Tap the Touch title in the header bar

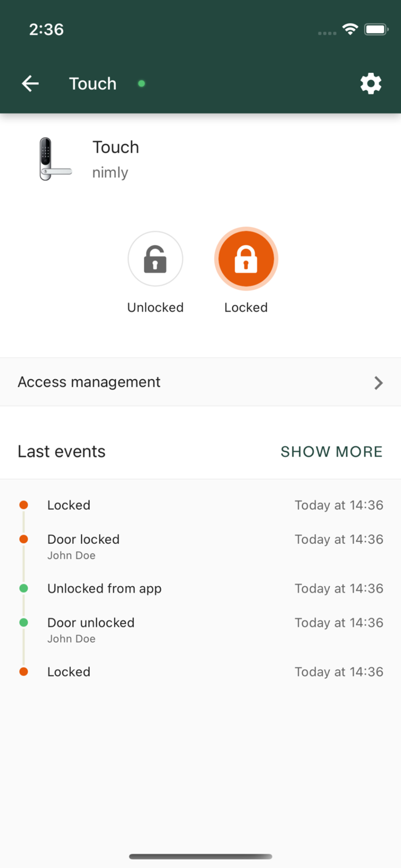(x=93, y=83)
